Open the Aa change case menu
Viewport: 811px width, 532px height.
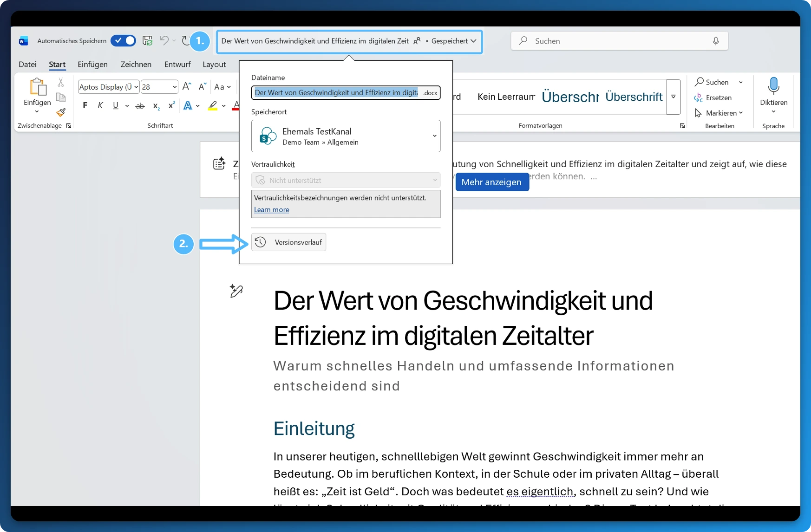point(222,87)
